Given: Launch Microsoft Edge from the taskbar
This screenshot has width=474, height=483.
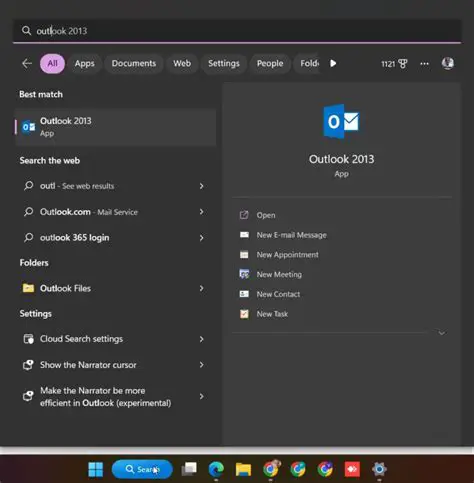Looking at the screenshot, I should 216,469.
